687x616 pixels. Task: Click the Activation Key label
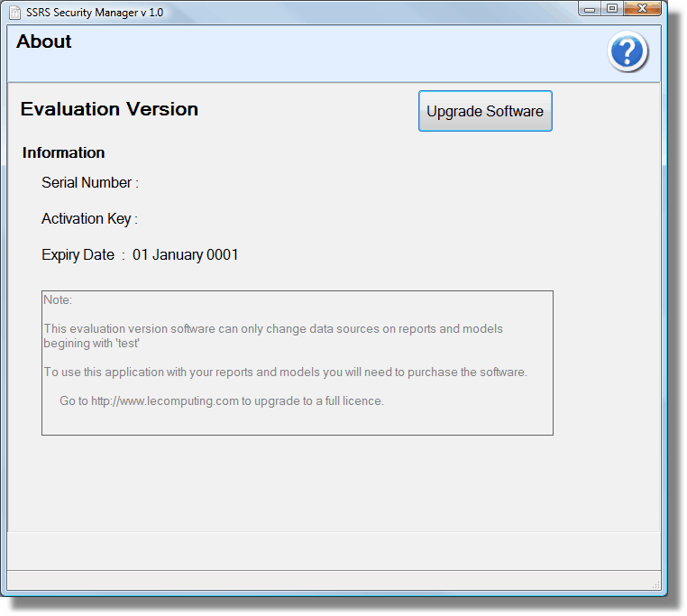(89, 219)
